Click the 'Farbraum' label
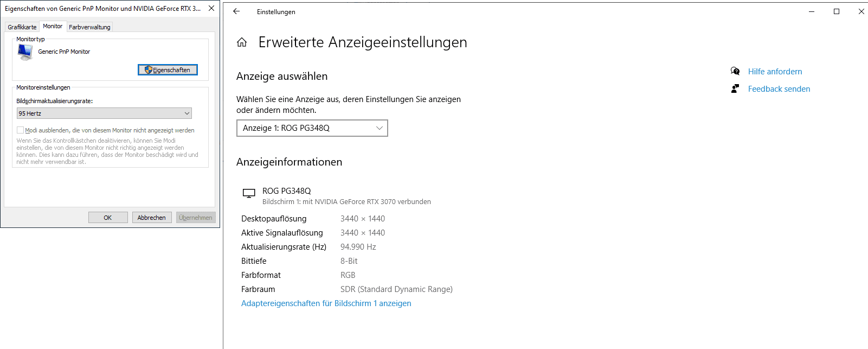 pos(258,289)
